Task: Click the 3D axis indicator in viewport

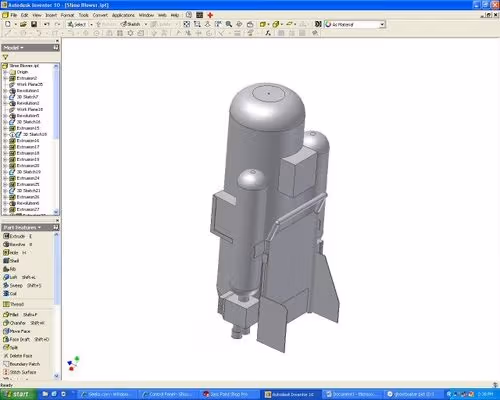Action: (73, 363)
